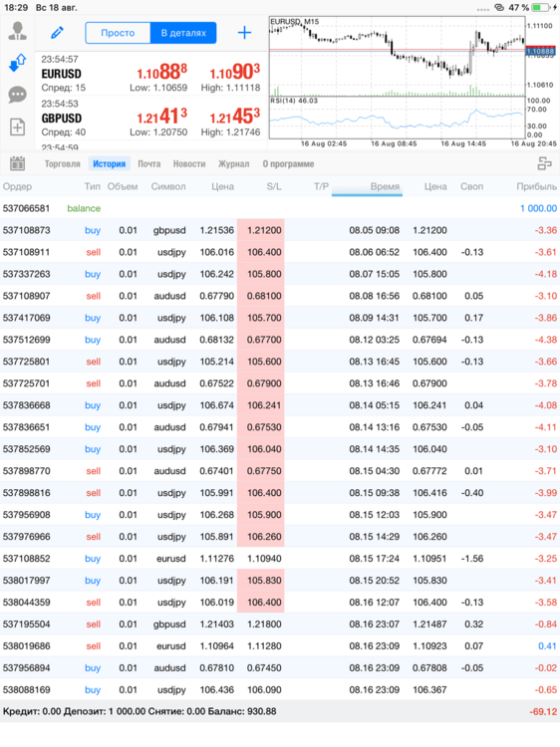Tap GBPUSD ask price 1.21453
Screen dimensions: 560x747
point(235,117)
